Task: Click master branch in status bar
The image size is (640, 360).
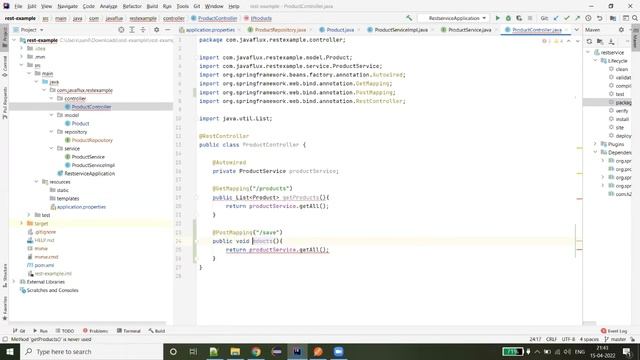Action: coord(615,339)
